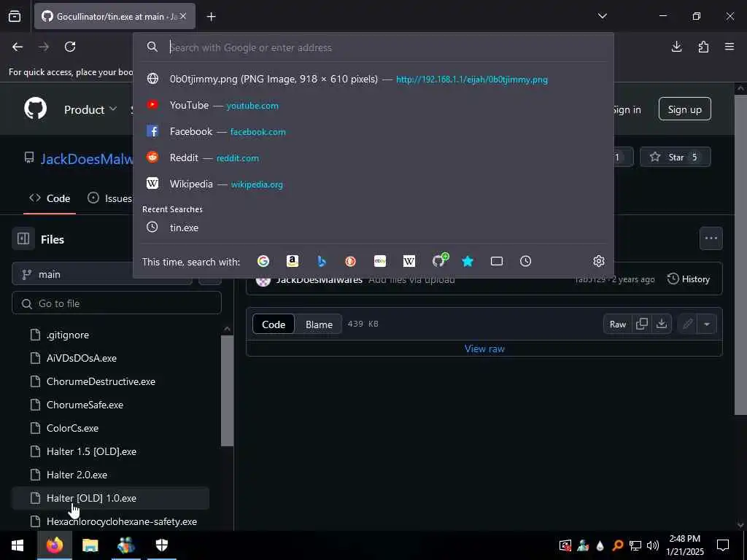Open the volume speaker tray icon
This screenshot has height=560, width=747.
tap(653, 545)
